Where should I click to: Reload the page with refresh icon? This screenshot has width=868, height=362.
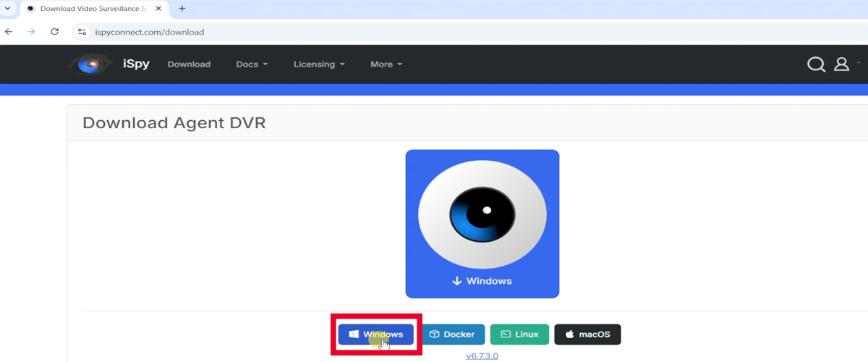pyautogui.click(x=54, y=32)
